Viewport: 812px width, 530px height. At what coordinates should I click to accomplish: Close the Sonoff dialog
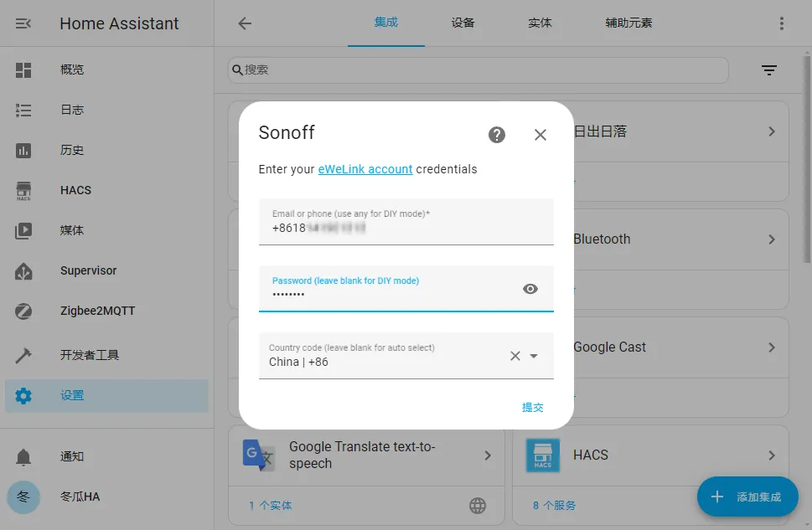[540, 135]
